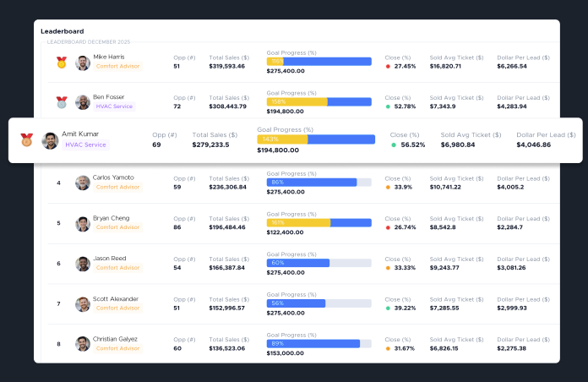Image resolution: width=588 pixels, height=382 pixels.
Task: Select Scott Alexander's total sales value
Action: [x=228, y=308]
